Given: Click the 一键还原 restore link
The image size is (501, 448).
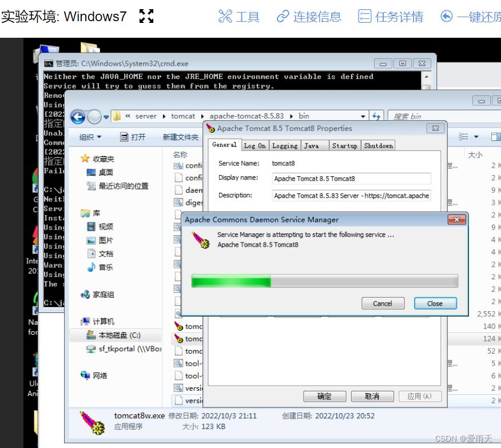Looking at the screenshot, I should click(470, 17).
